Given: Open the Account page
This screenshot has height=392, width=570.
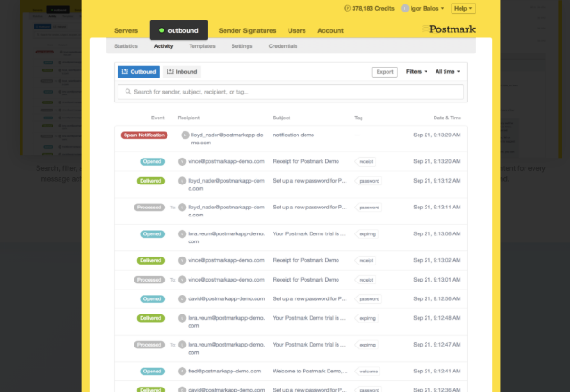Looking at the screenshot, I should pyautogui.click(x=330, y=30).
